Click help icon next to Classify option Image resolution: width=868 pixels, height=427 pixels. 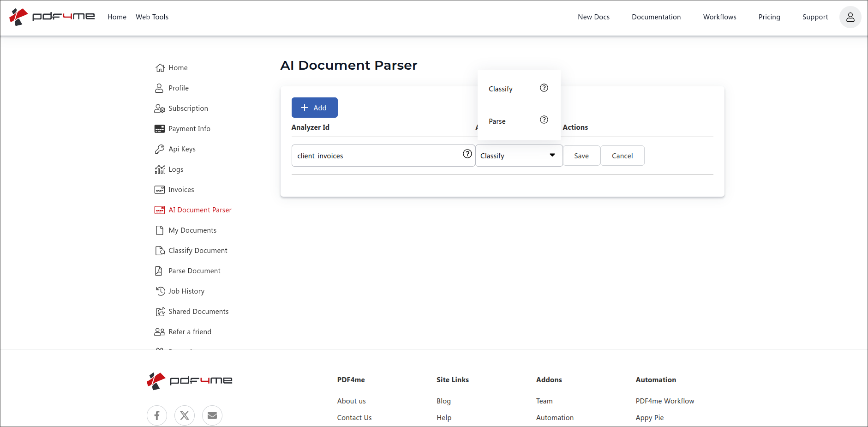544,88
